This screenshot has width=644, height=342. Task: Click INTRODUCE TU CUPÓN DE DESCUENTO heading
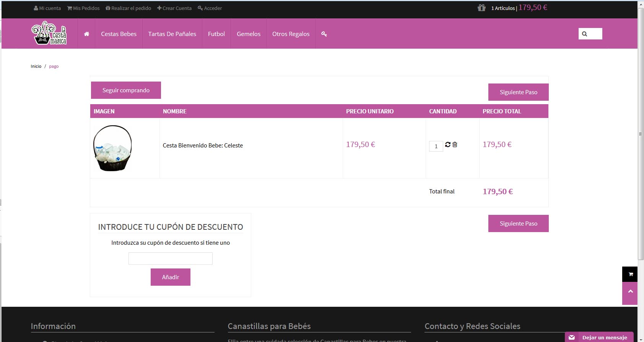pyautogui.click(x=171, y=227)
